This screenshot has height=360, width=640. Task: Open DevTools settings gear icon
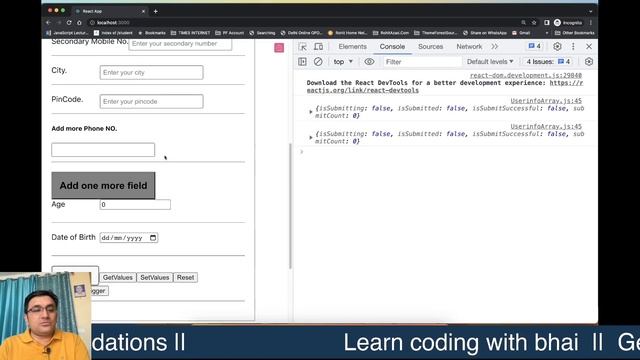click(557, 47)
